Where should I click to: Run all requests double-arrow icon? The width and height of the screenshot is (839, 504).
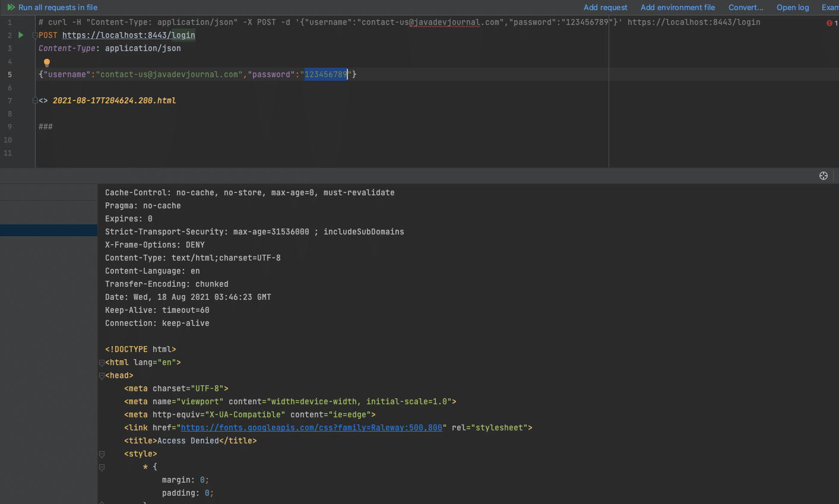pos(11,7)
